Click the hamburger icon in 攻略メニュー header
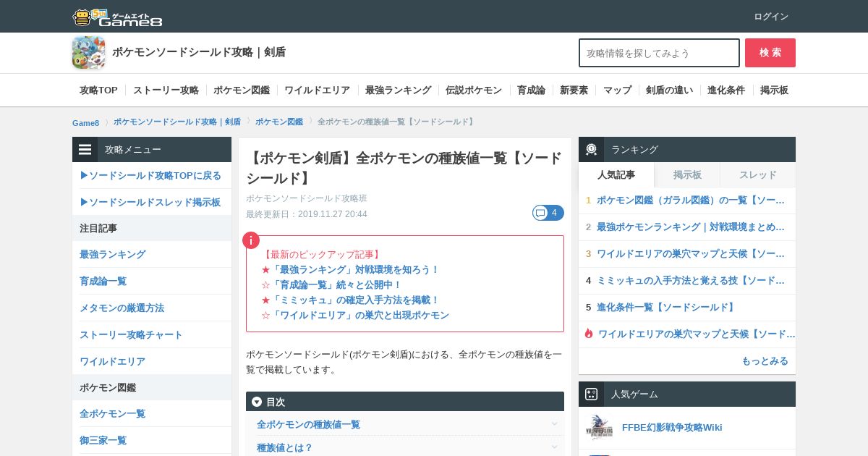This screenshot has width=868, height=456. [x=85, y=150]
